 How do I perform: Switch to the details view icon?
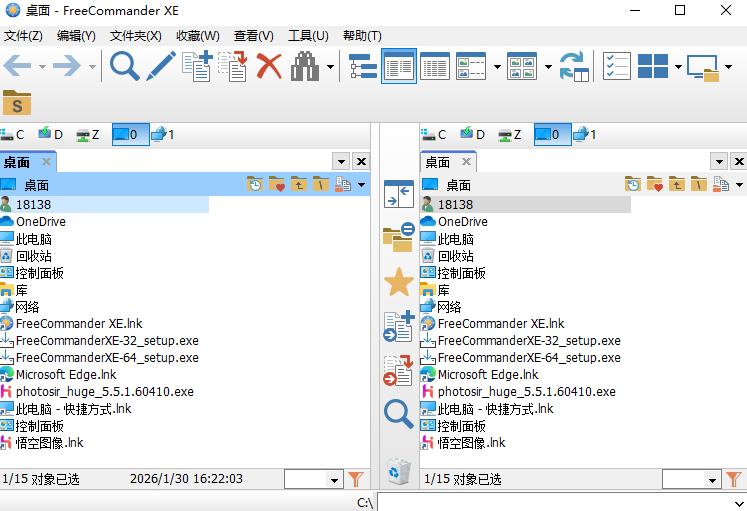434,66
